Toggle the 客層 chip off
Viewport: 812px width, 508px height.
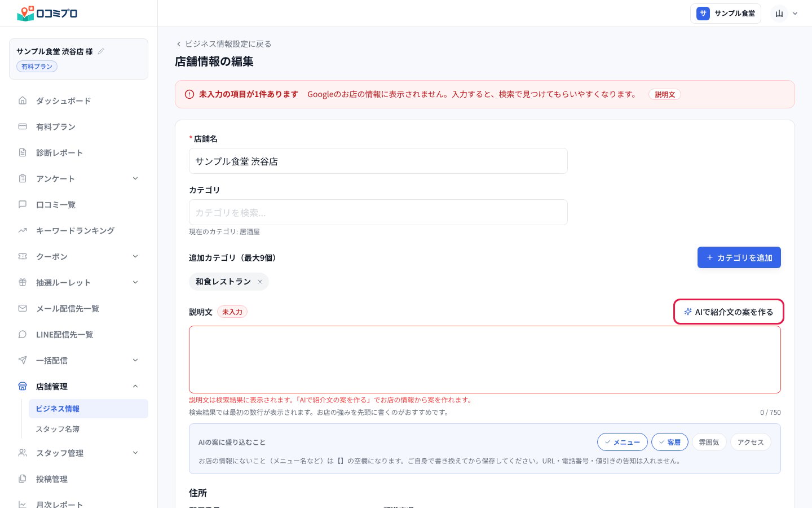670,442
